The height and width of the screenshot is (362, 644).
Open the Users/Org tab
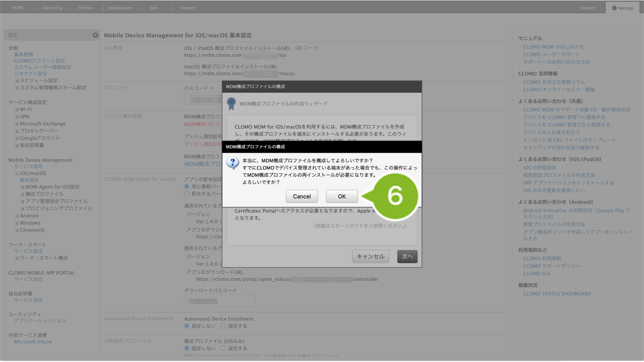tap(52, 8)
